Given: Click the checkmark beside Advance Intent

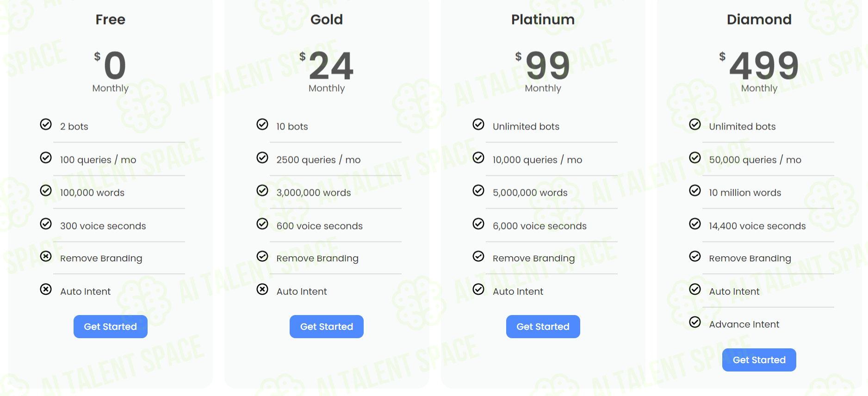Looking at the screenshot, I should (x=695, y=322).
